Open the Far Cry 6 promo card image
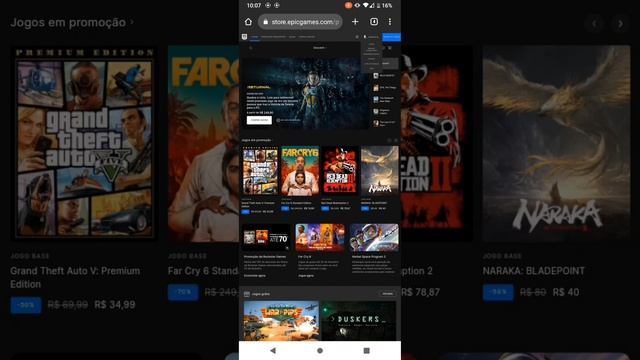 point(320,237)
